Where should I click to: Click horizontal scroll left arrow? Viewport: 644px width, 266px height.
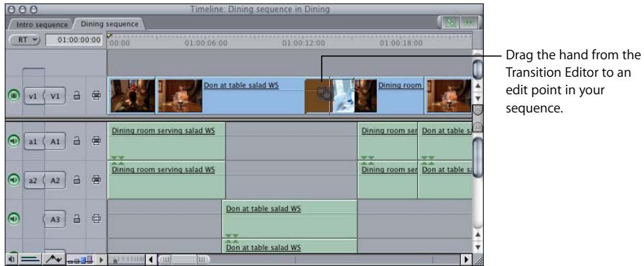tap(151, 260)
